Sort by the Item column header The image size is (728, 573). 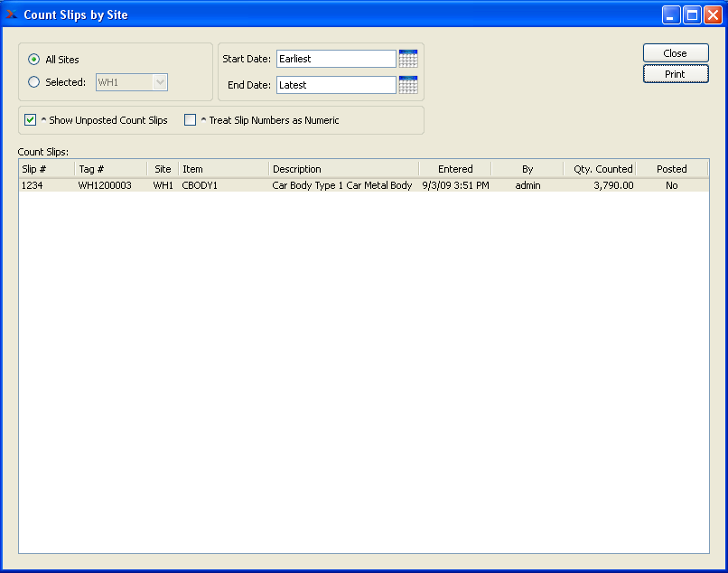click(x=224, y=169)
